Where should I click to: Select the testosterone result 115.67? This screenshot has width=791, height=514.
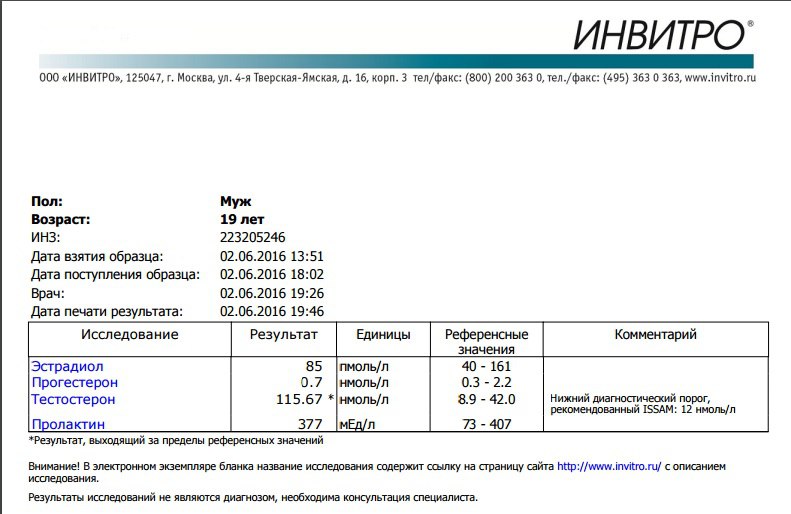point(299,399)
